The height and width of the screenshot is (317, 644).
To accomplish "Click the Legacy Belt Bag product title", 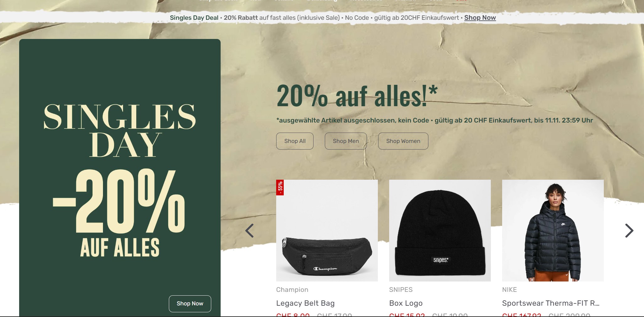I will (305, 303).
